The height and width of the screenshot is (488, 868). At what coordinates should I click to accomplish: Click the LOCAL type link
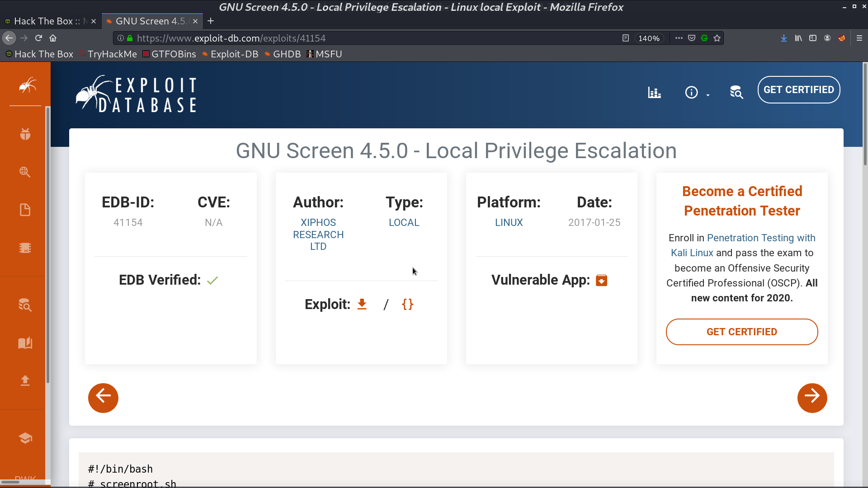pyautogui.click(x=404, y=222)
